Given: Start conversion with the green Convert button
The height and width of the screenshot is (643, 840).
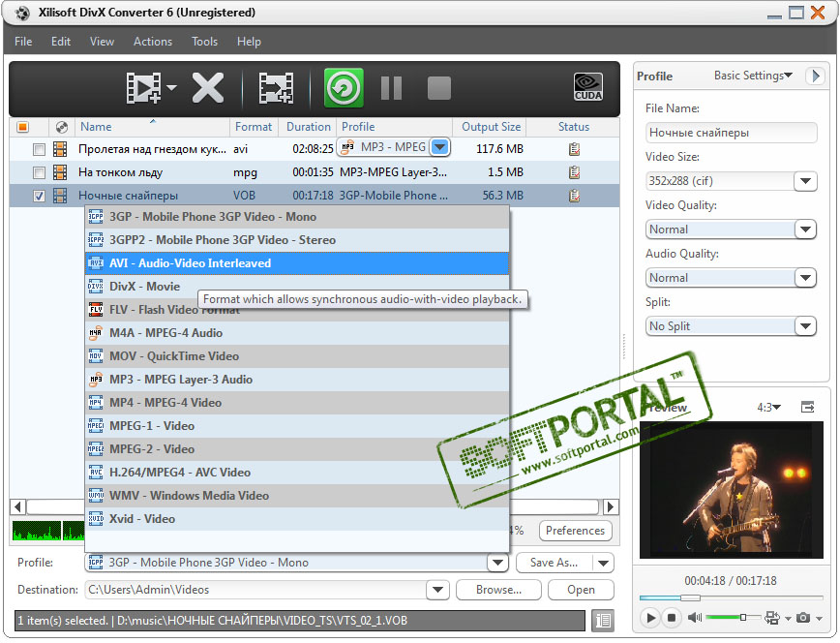Looking at the screenshot, I should click(344, 87).
